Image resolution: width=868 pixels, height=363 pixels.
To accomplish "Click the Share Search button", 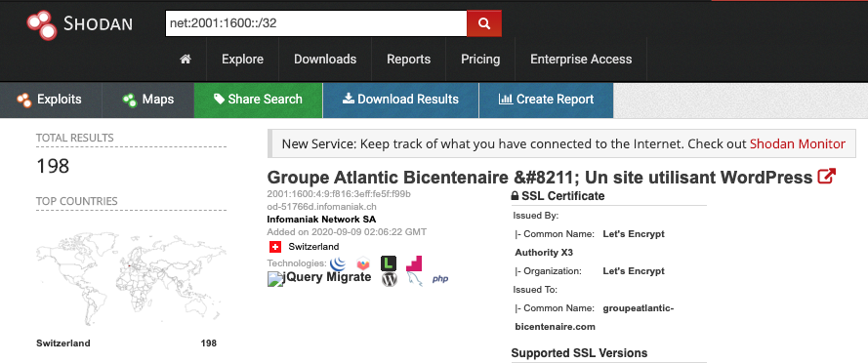I will pos(258,100).
